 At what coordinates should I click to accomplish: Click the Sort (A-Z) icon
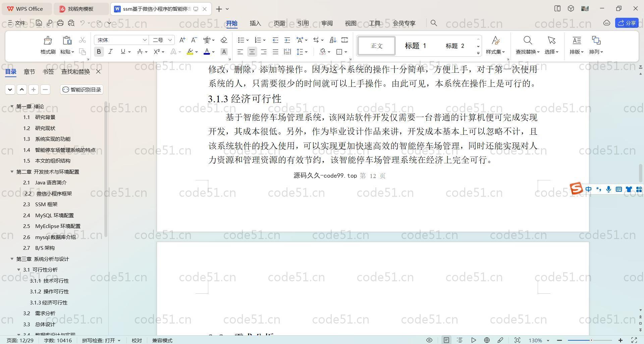tap(333, 40)
